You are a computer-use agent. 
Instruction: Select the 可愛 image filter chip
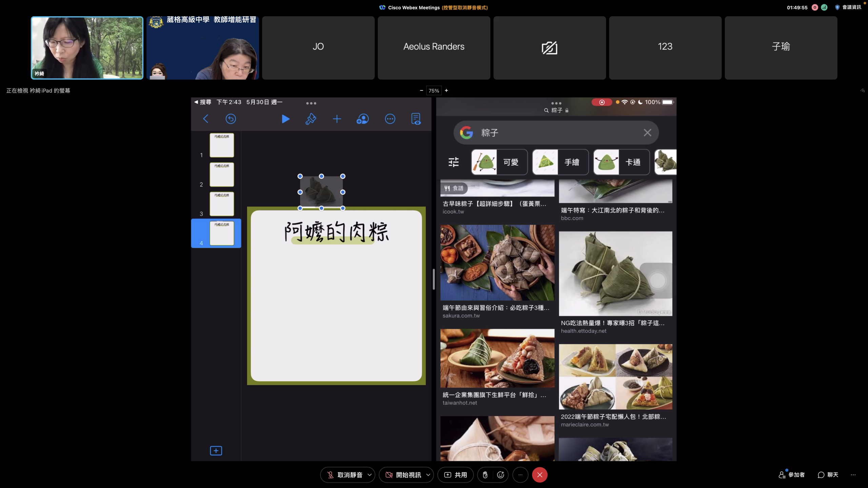click(499, 162)
